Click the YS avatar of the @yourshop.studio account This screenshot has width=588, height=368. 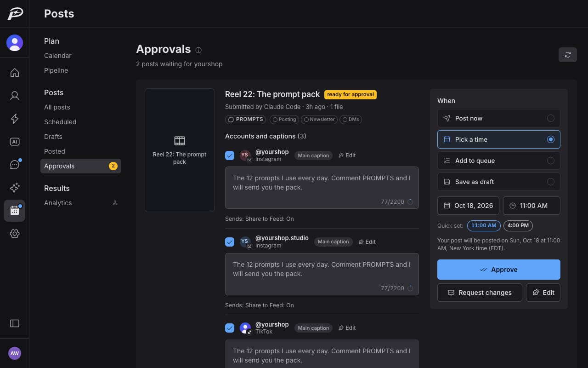point(245,241)
